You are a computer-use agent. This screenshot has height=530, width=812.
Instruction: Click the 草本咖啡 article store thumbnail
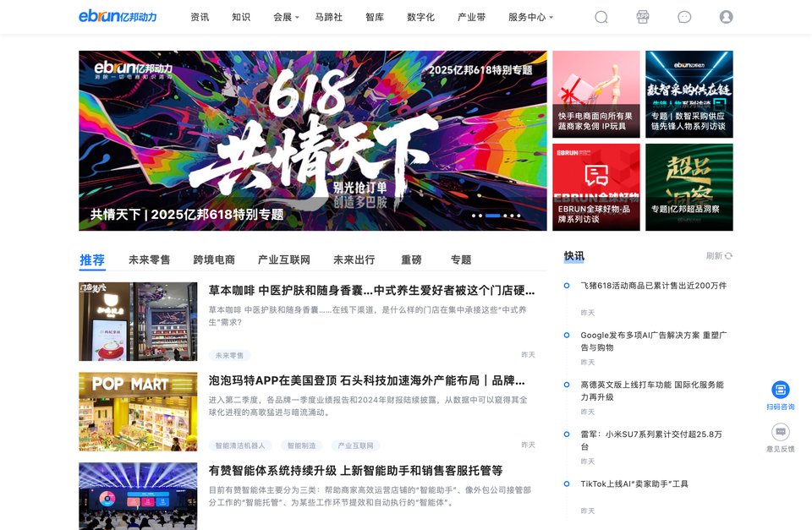click(138, 321)
